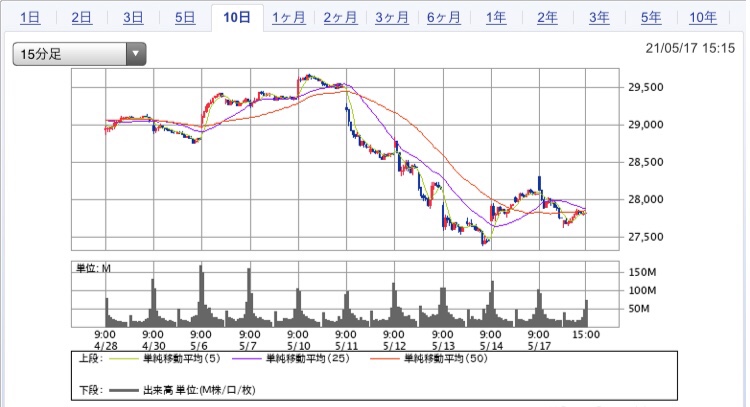Click the dropdown arrow beside 15分足
The image size is (750, 407).
coord(136,54)
